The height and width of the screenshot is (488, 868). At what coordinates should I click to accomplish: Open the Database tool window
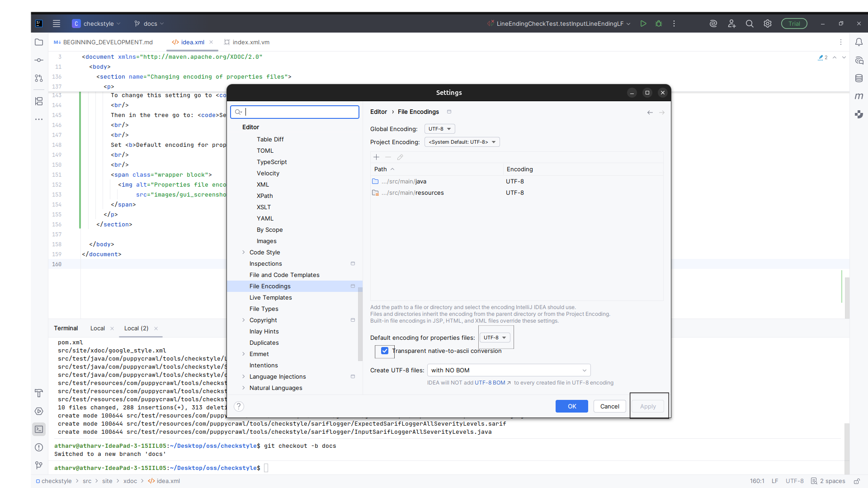click(x=859, y=78)
